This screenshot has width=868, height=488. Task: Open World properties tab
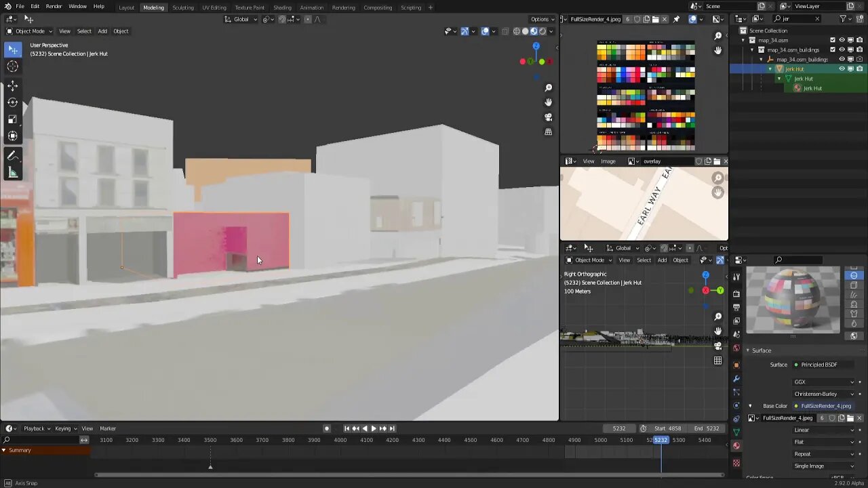point(736,348)
